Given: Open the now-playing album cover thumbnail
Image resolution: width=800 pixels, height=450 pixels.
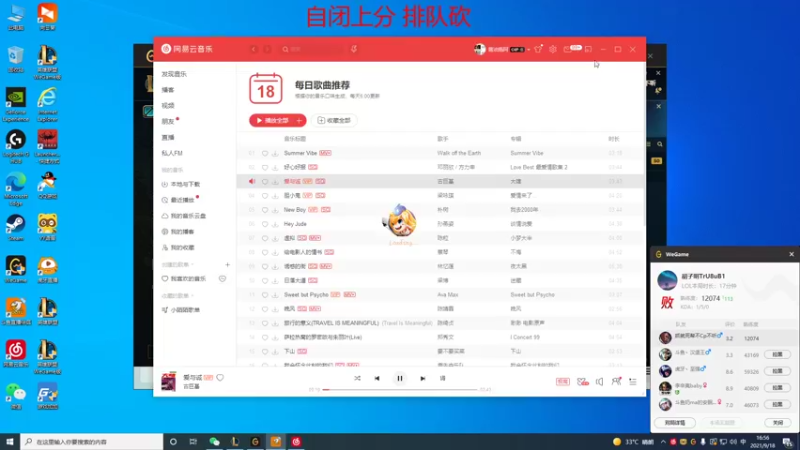Looking at the screenshot, I should [x=168, y=382].
